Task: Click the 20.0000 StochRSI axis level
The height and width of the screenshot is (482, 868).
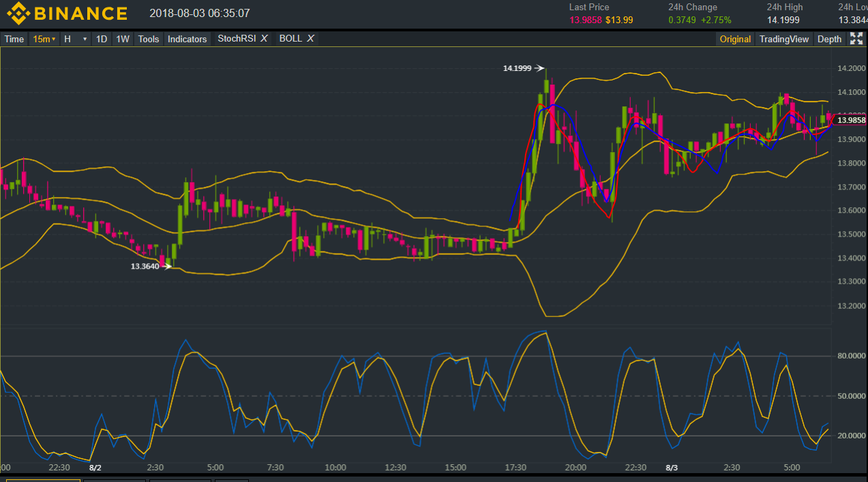Action: [851, 436]
